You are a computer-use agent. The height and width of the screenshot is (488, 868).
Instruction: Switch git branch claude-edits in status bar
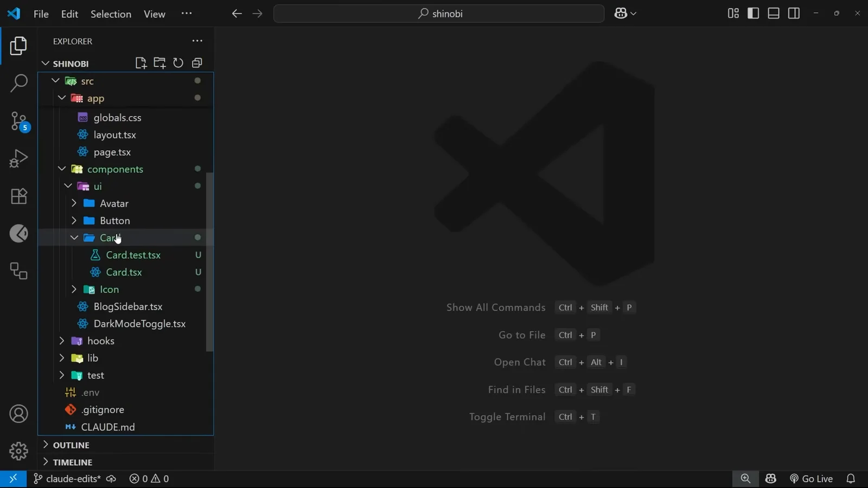point(67,479)
